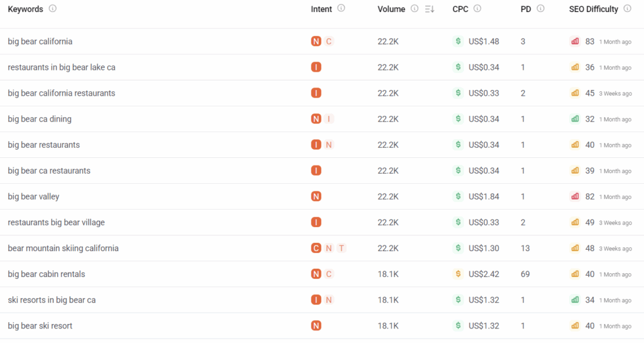Click the info icon beside CPC header
This screenshot has width=644, height=343.
point(477,9)
